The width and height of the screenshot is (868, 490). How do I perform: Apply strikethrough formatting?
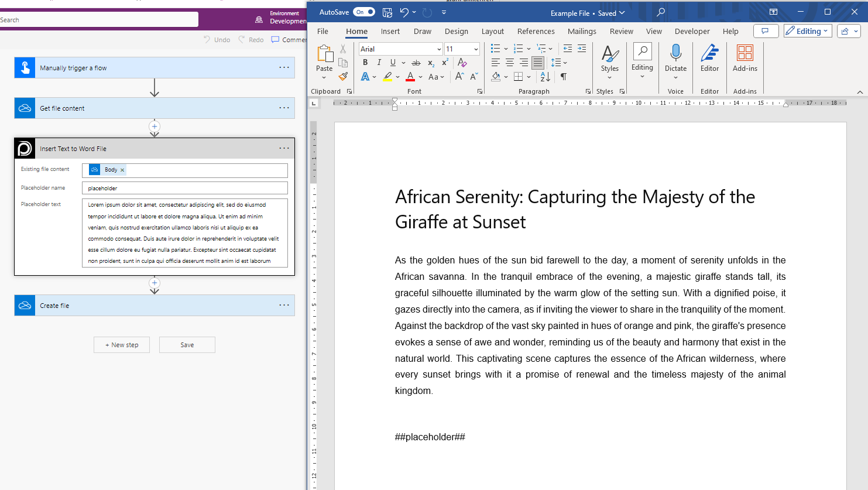416,63
